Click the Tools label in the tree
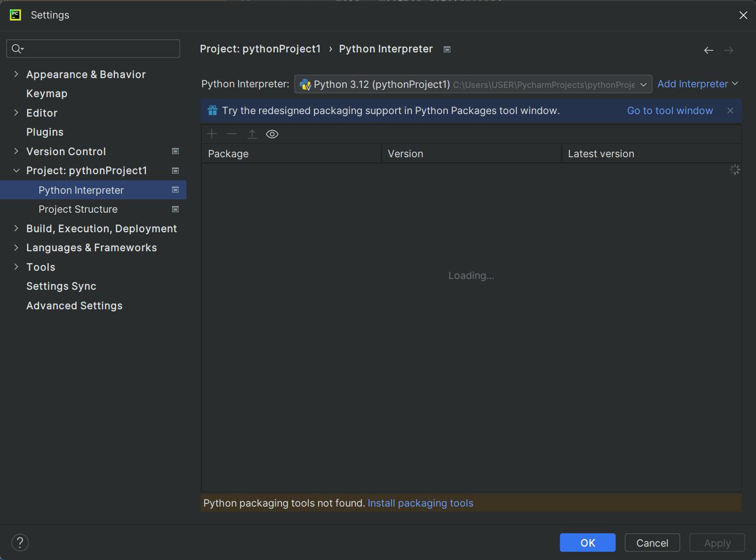Screen dimensions: 756x560 click(41, 267)
